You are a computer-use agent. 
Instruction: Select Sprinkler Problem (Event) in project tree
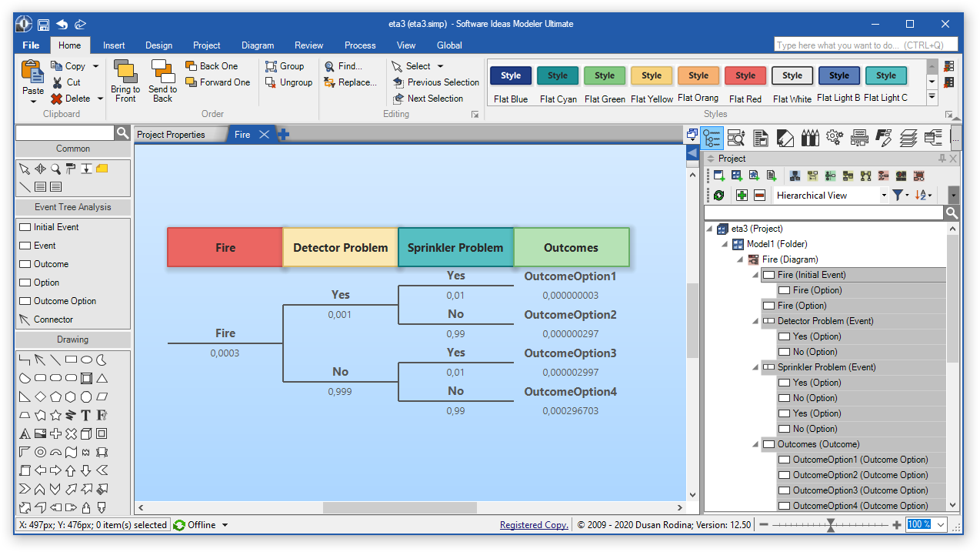coord(826,367)
